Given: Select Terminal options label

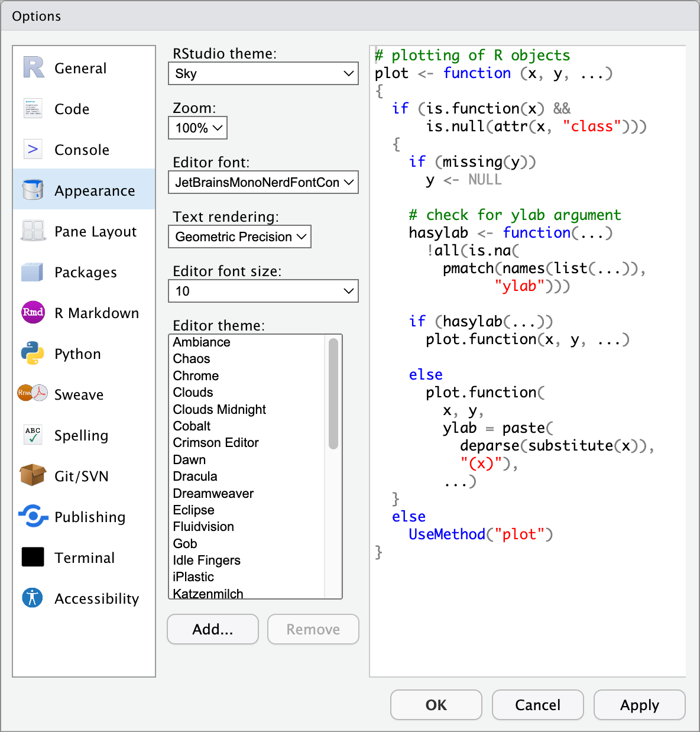Looking at the screenshot, I should click(x=85, y=558).
